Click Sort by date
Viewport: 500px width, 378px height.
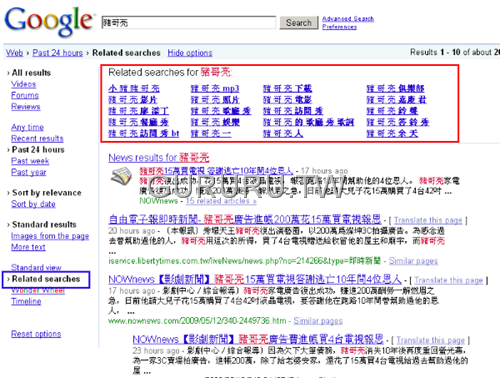(33, 204)
